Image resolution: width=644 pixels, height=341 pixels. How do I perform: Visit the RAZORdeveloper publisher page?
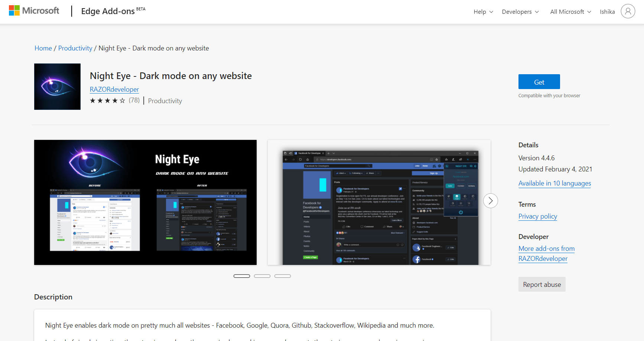[114, 89]
